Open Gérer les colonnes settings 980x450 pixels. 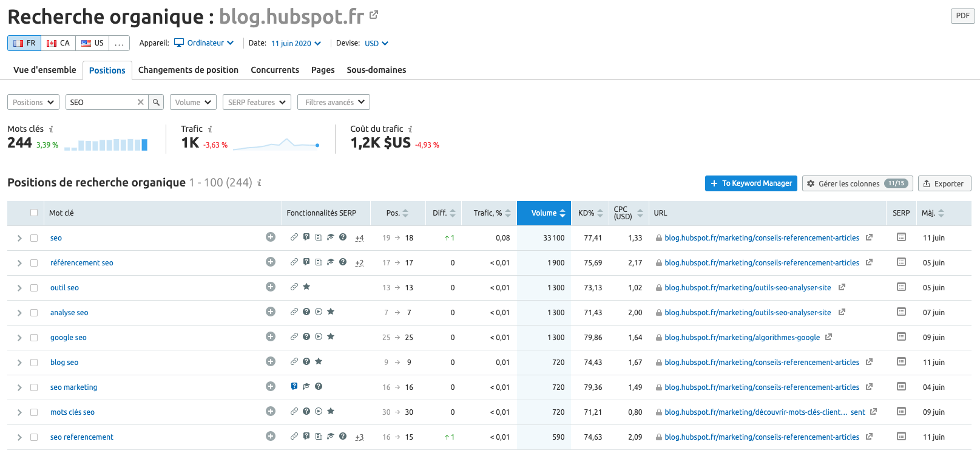[x=857, y=183]
